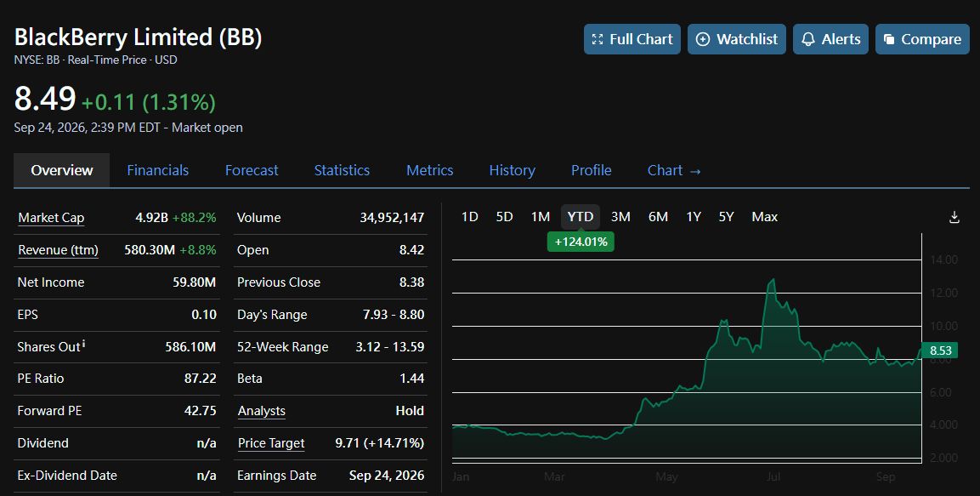Select the Max chart range

pos(764,216)
